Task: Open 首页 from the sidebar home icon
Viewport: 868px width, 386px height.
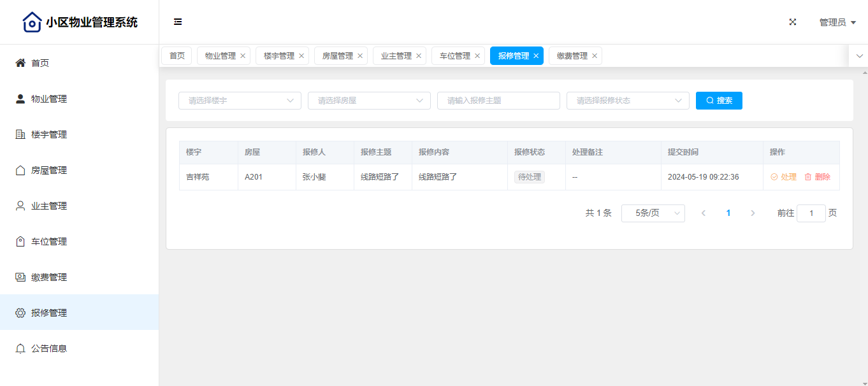Action: pyautogui.click(x=20, y=63)
